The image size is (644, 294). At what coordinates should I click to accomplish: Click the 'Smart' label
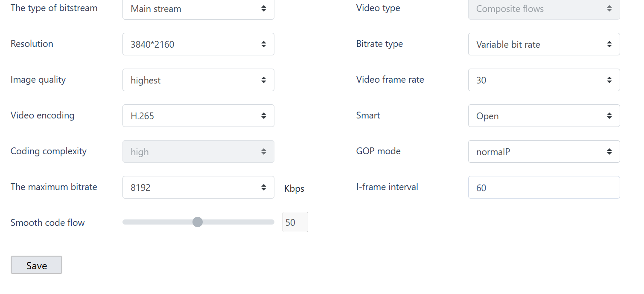[x=368, y=115]
